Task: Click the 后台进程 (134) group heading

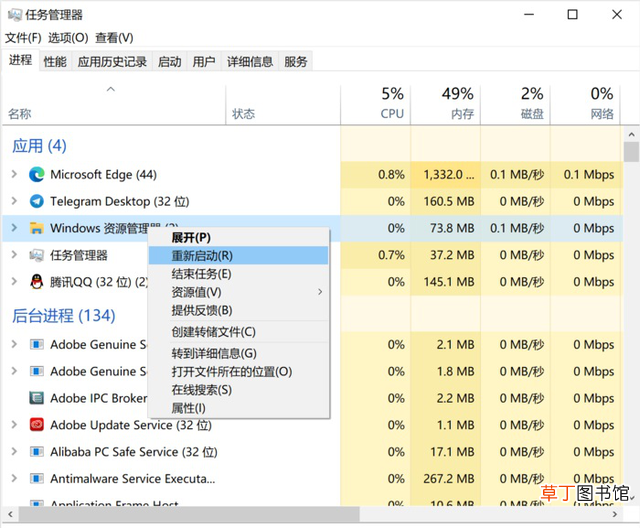Action: click(64, 315)
